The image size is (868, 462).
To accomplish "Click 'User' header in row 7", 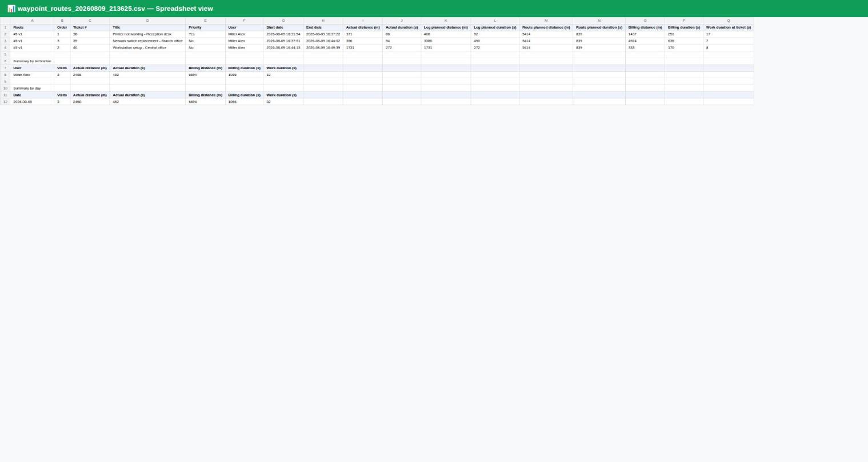I will click(32, 68).
